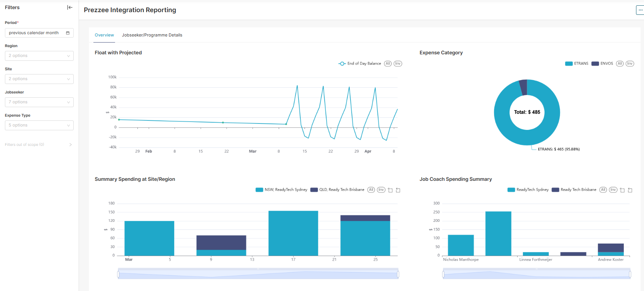Open calendar icon in Period field

[68, 33]
